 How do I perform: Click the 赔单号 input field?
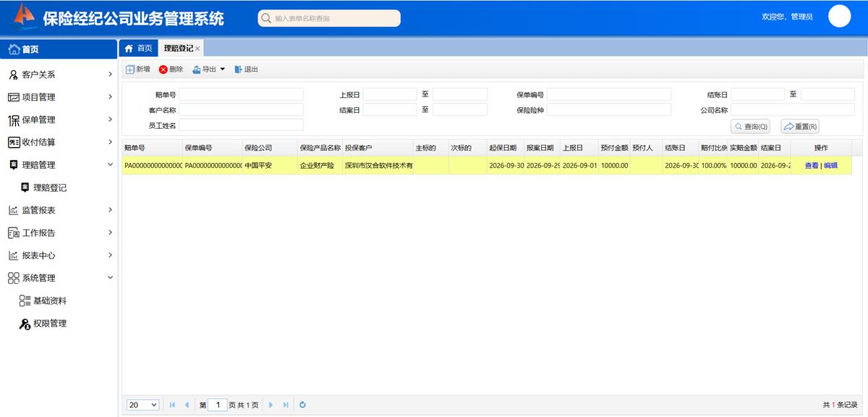point(241,95)
